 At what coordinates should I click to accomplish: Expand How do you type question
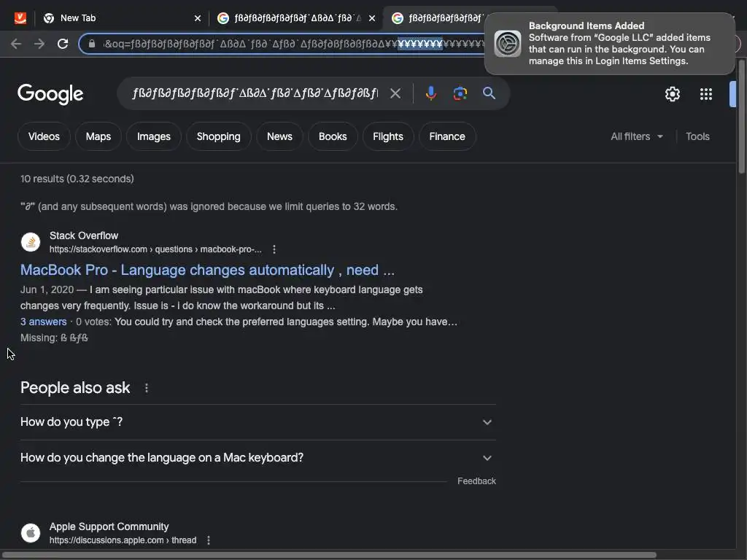(x=258, y=422)
